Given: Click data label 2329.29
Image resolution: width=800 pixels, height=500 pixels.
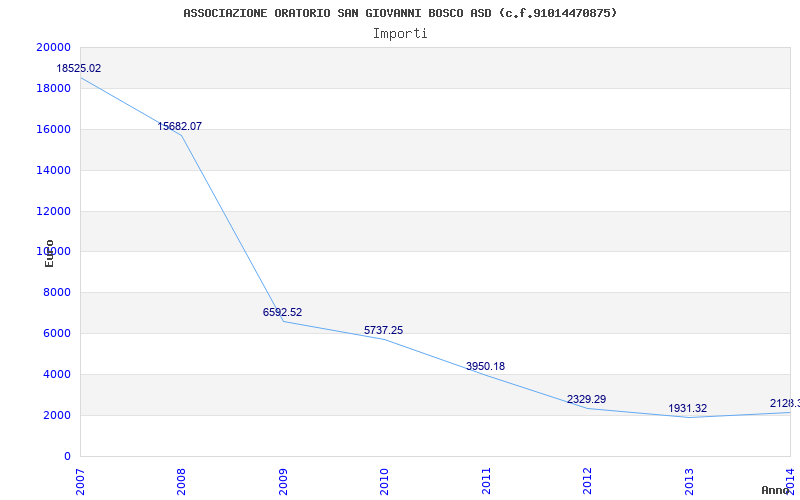Looking at the screenshot, I should pos(586,399).
